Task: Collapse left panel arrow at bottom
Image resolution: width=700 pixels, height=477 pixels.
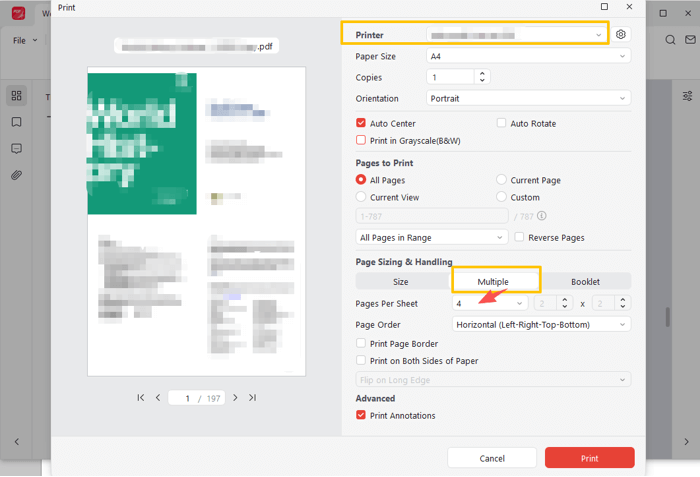Action: [17, 442]
